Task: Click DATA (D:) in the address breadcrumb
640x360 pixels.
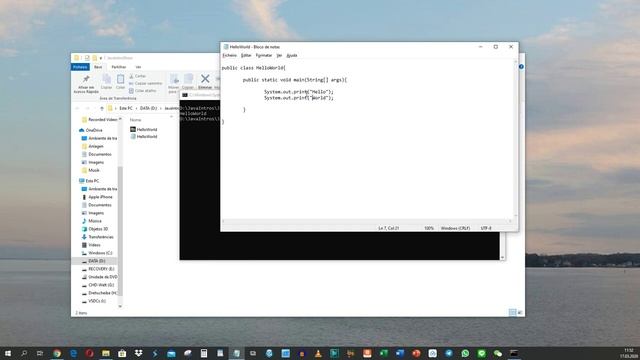Action: click(148, 108)
